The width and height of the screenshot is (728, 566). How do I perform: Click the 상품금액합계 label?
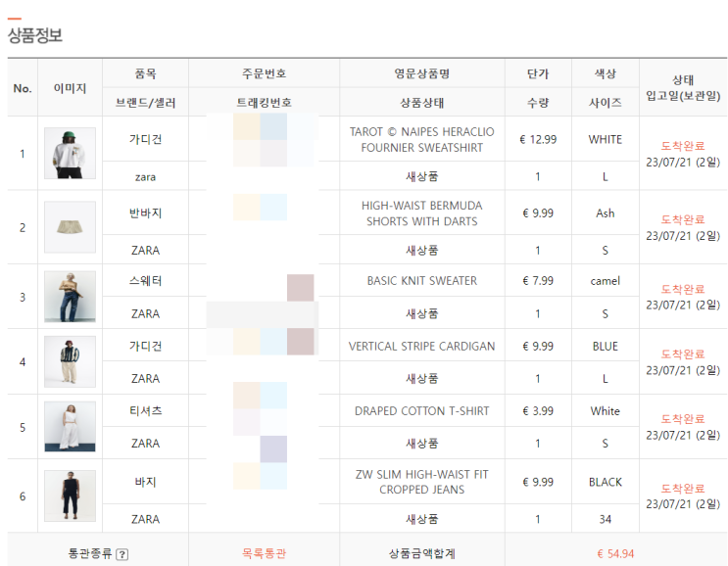coord(422,553)
